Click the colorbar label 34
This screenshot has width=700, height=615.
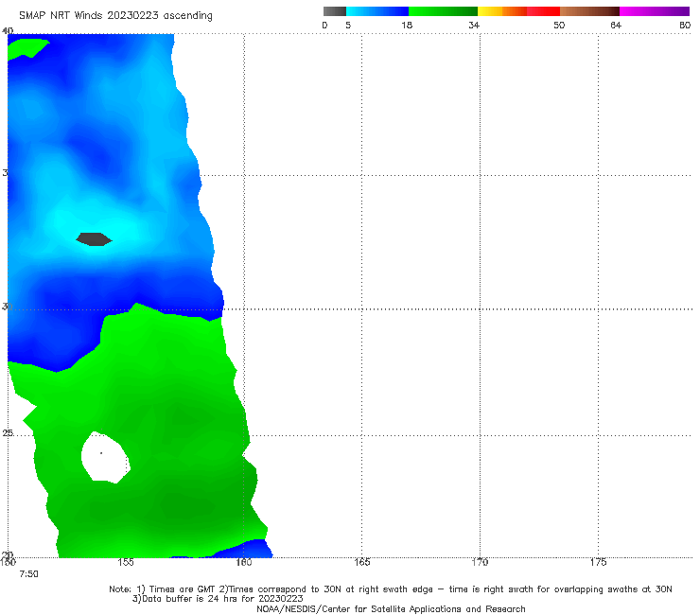click(474, 25)
